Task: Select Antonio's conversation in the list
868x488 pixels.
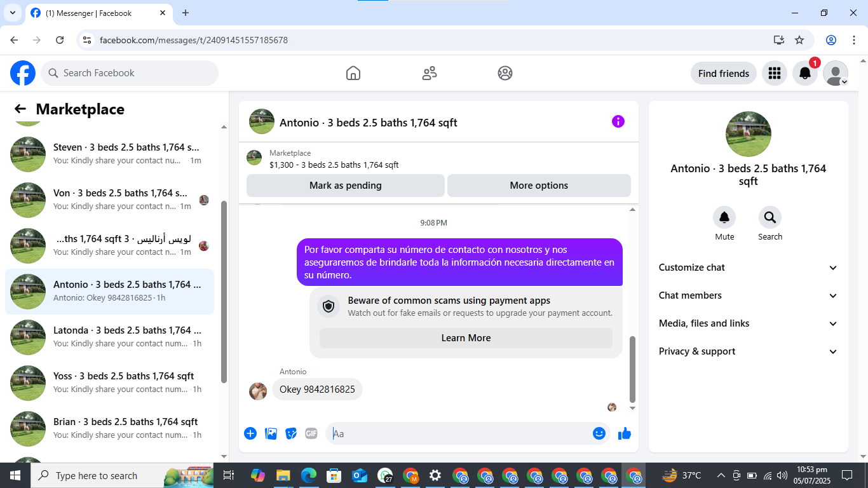Action: 109,291
